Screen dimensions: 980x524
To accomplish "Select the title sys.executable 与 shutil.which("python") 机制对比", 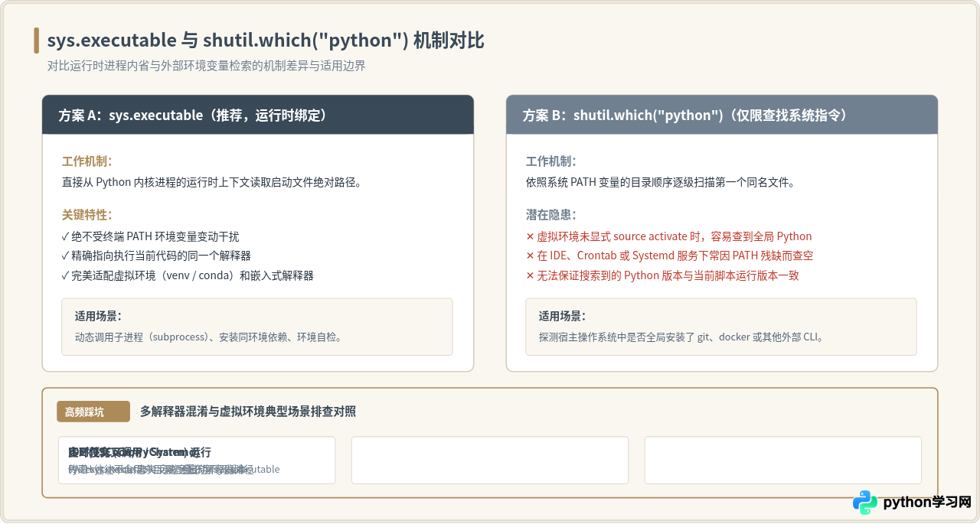I will (x=266, y=41).
